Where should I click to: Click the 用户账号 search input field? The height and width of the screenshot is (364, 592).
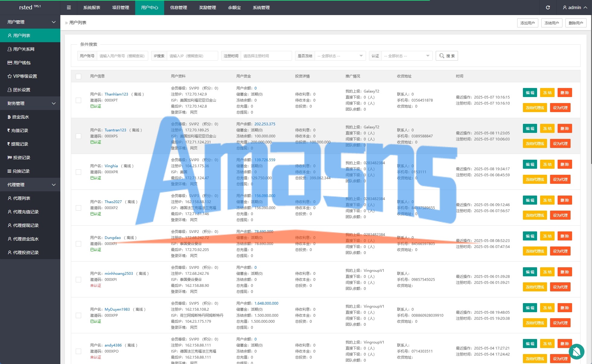(122, 56)
